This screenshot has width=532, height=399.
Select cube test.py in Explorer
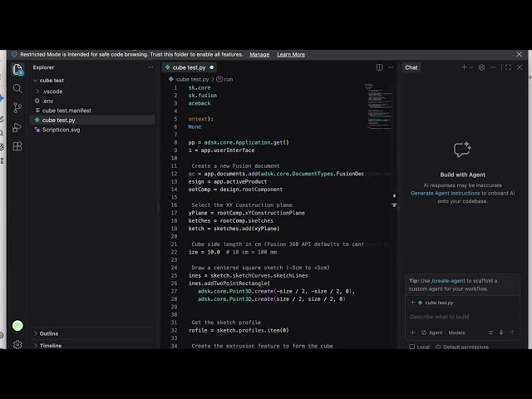(x=92, y=120)
